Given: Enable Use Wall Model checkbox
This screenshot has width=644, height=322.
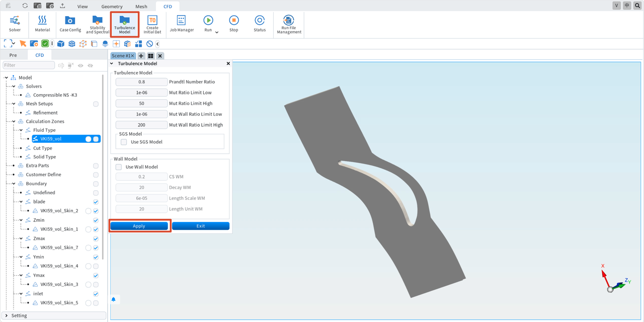Looking at the screenshot, I should 119,167.
